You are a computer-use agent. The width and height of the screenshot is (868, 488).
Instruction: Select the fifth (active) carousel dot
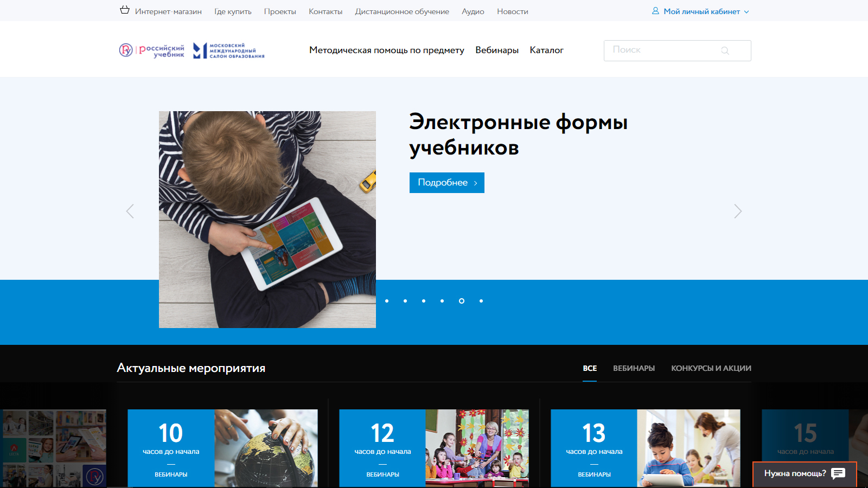point(462,301)
